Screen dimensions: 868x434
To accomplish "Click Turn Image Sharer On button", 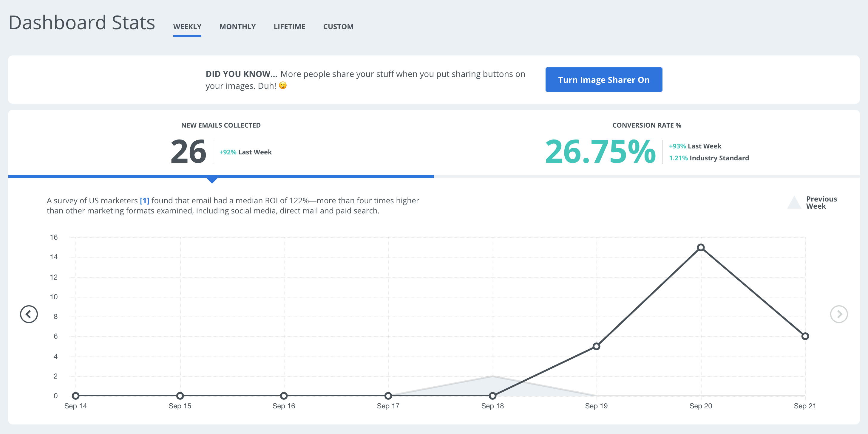I will coord(603,80).
